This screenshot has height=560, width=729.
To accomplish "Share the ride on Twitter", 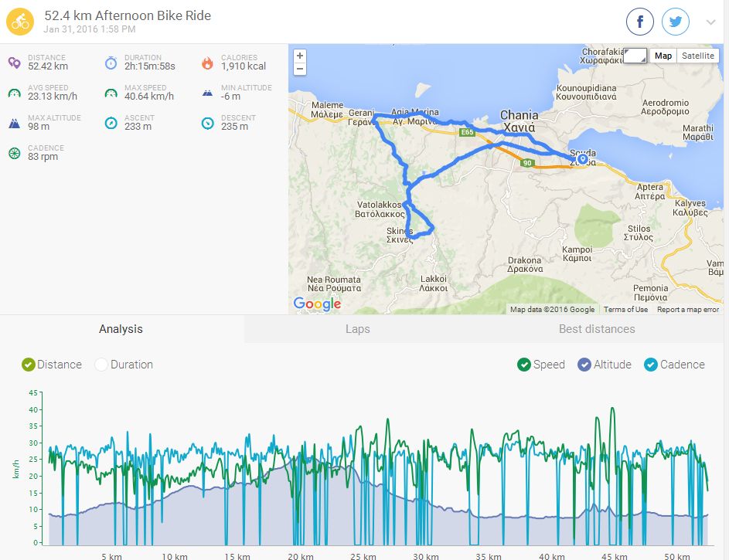I will tap(676, 22).
